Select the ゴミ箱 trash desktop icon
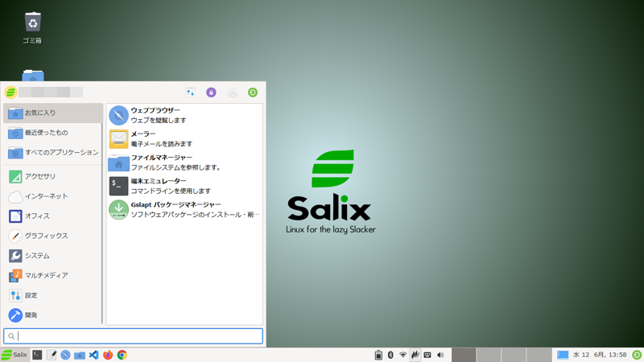 click(x=32, y=27)
